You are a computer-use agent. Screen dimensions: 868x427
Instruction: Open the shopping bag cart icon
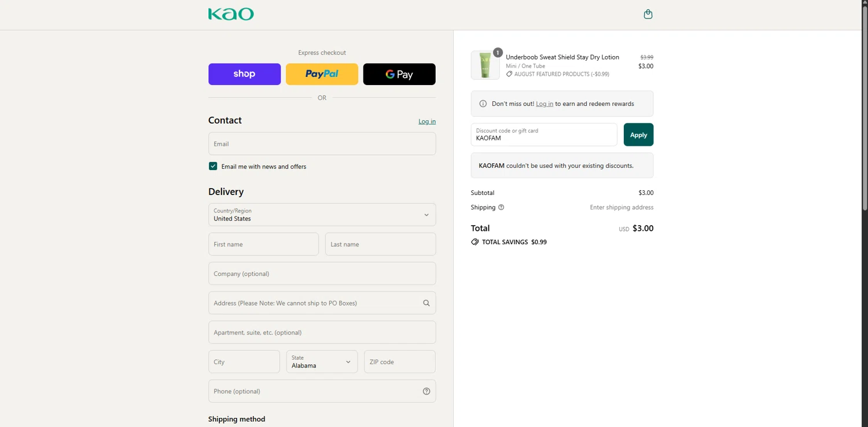pyautogui.click(x=648, y=14)
